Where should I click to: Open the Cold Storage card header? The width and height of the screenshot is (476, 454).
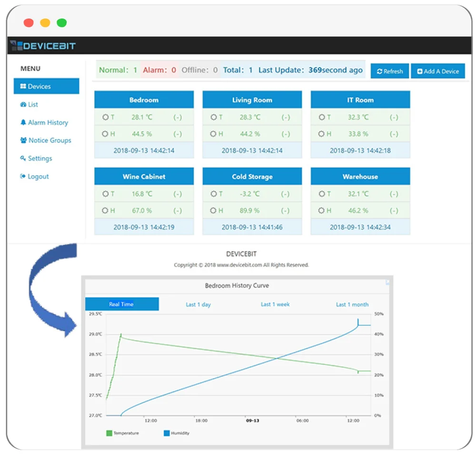[x=252, y=176]
